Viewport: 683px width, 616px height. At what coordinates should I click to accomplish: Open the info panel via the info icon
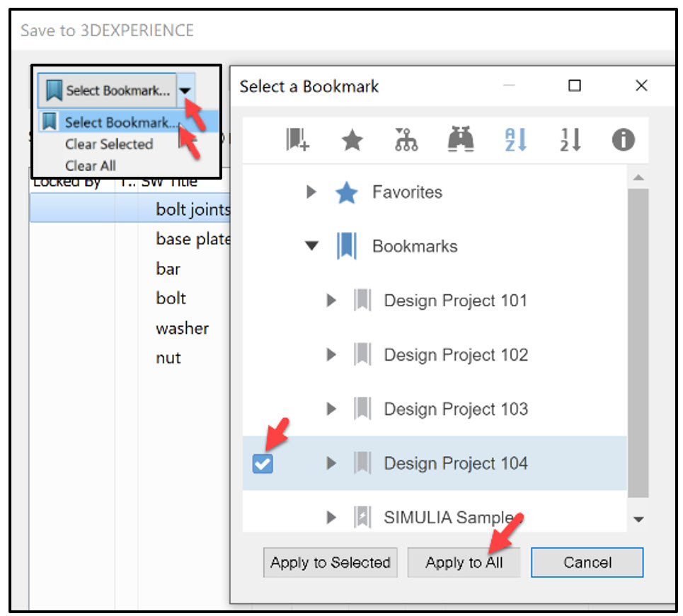click(x=623, y=139)
